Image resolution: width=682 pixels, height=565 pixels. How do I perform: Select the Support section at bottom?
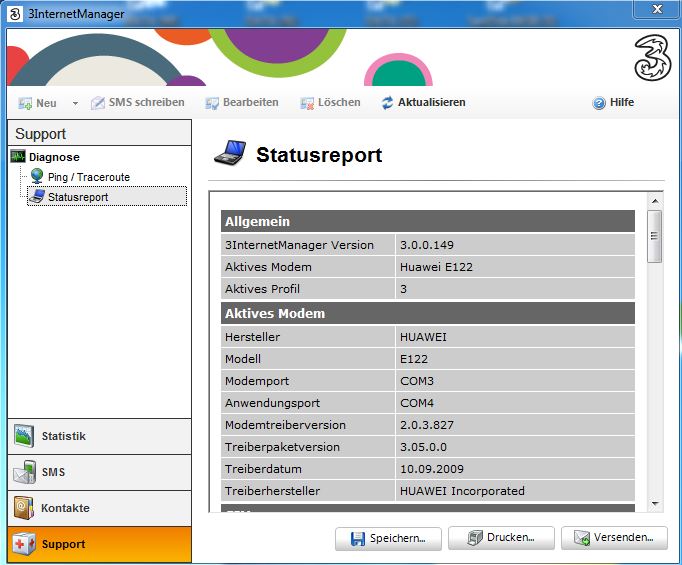click(100, 545)
